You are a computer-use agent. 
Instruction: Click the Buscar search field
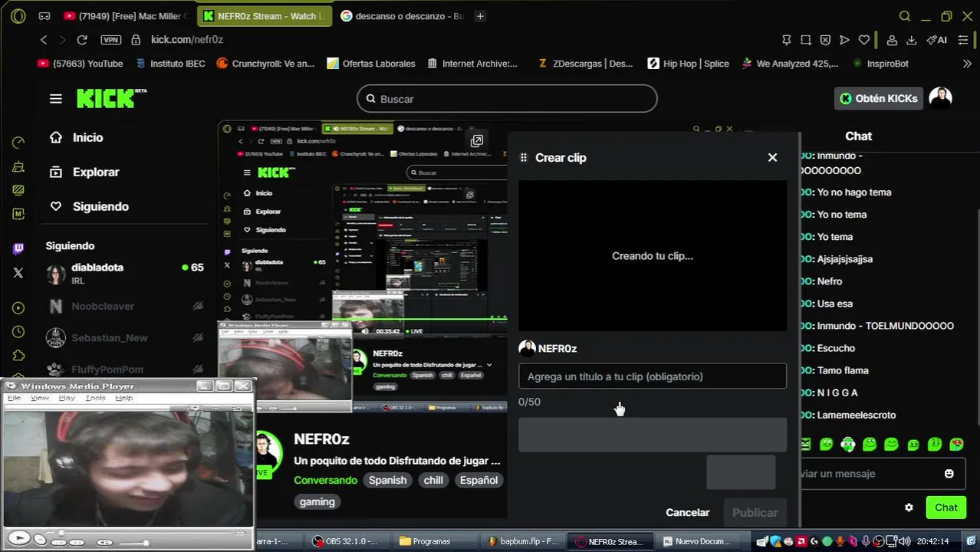[507, 99]
